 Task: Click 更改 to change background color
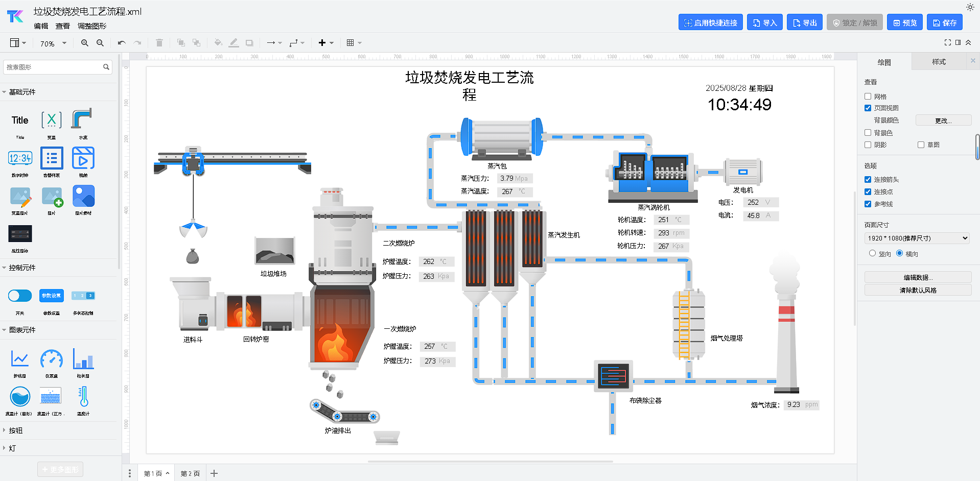[x=943, y=121]
